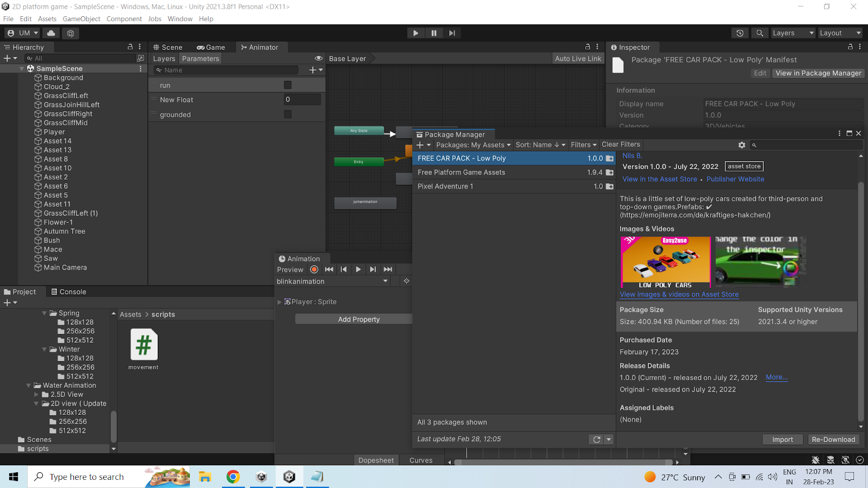Open Packages: My Assets dropdown

click(474, 145)
